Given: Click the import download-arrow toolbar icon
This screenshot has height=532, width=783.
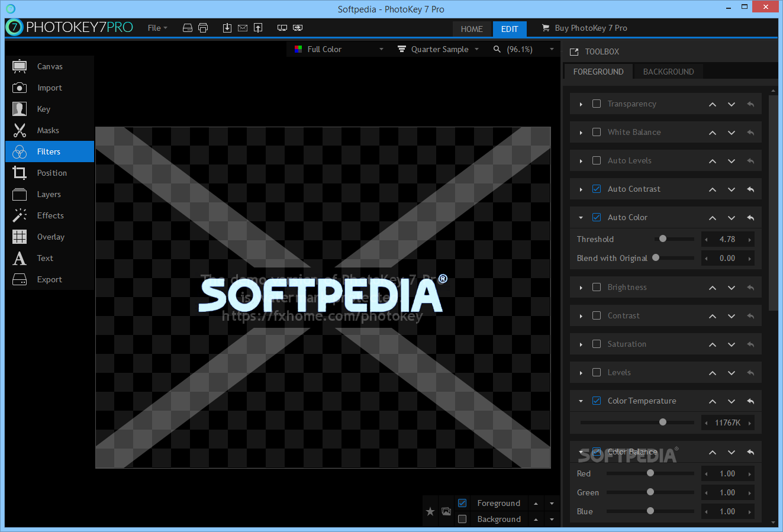Looking at the screenshot, I should [227, 28].
